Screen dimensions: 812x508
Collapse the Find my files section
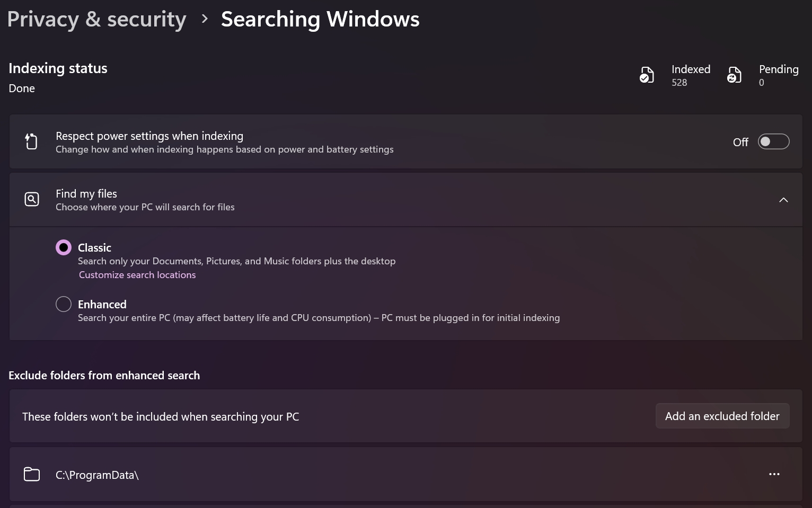[783, 200]
